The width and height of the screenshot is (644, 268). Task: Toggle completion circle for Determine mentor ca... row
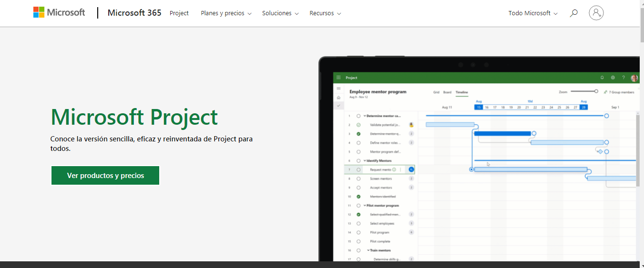point(358,116)
